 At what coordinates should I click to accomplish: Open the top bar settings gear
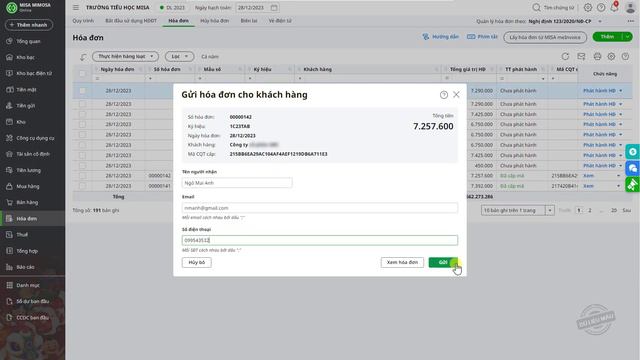588,7
